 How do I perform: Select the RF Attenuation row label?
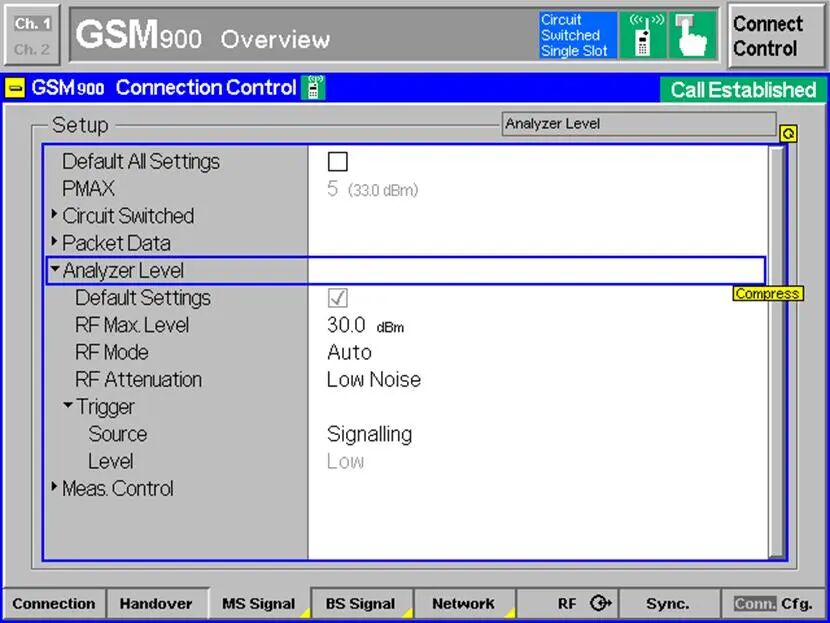[138, 380]
